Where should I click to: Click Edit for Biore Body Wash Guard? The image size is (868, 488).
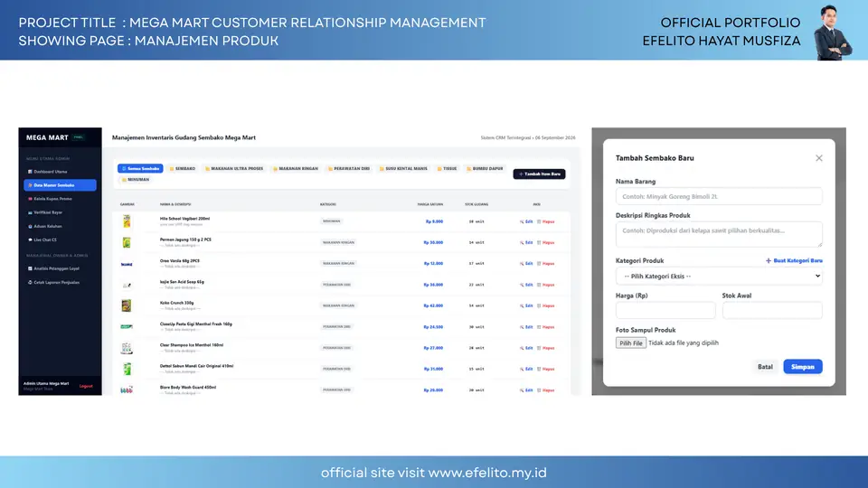pos(526,390)
